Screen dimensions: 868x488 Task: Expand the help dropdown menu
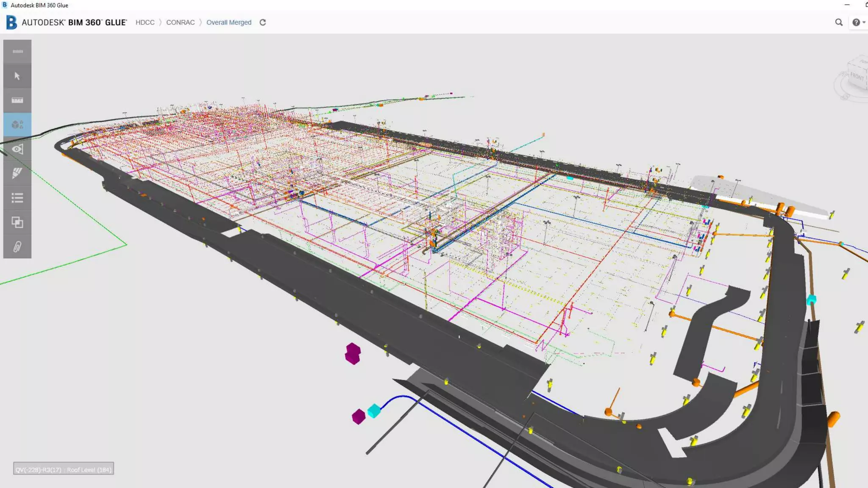coord(858,22)
